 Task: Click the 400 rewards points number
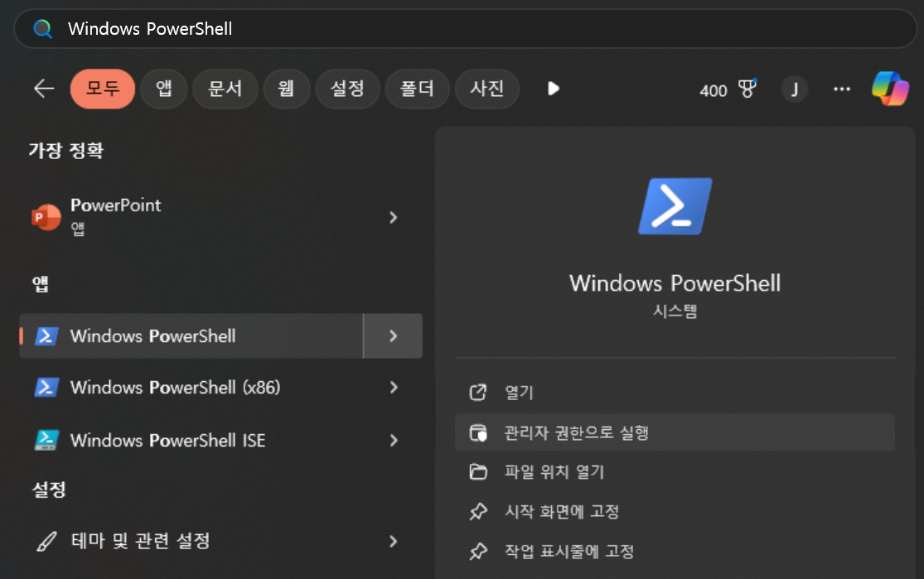[713, 91]
